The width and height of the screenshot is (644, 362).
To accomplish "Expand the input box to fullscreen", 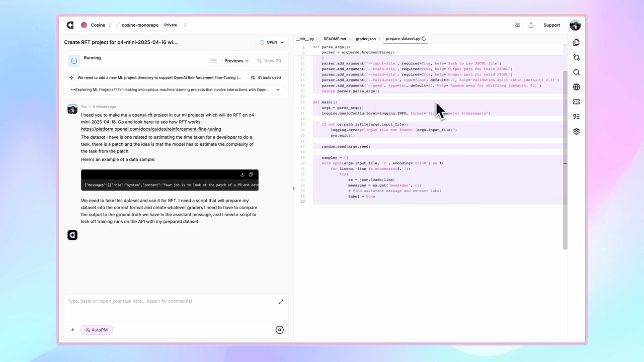I will [x=281, y=302].
